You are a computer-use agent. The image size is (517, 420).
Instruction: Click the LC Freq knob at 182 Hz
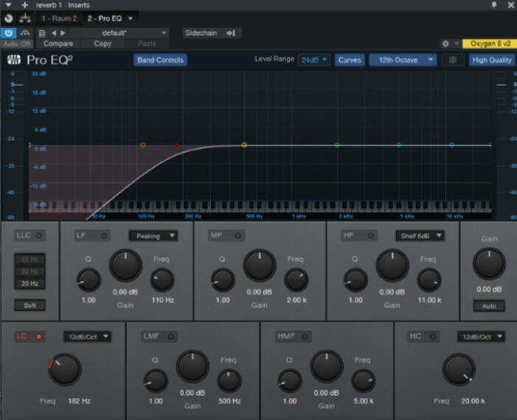coord(65,369)
